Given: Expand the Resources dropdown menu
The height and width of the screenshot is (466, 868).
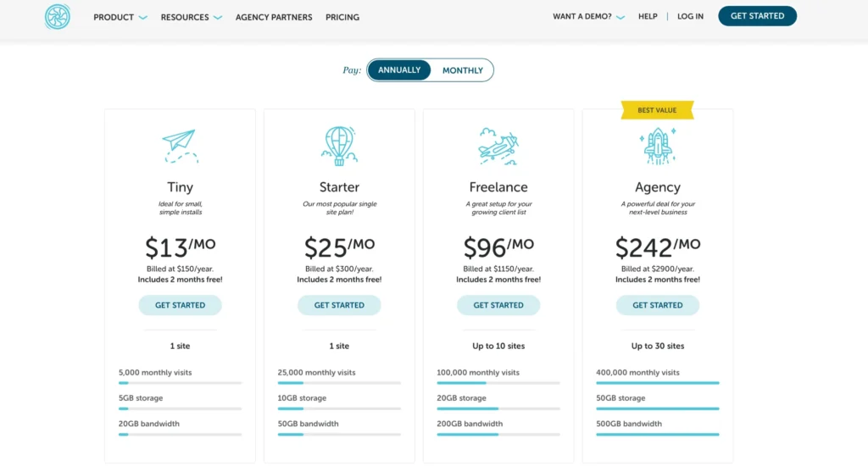Looking at the screenshot, I should (x=192, y=17).
